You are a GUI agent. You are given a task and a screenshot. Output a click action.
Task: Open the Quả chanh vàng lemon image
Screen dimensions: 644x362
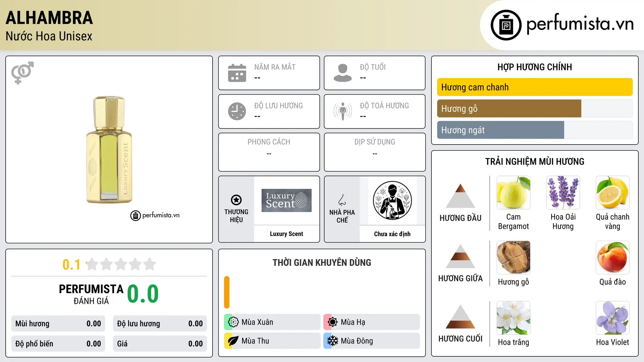pyautogui.click(x=613, y=193)
